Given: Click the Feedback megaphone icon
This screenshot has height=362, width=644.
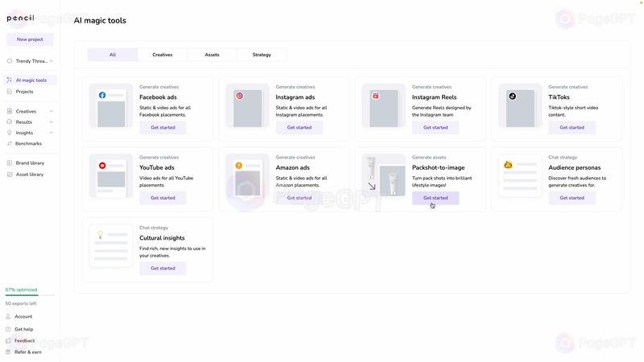Looking at the screenshot, I should tap(8, 340).
